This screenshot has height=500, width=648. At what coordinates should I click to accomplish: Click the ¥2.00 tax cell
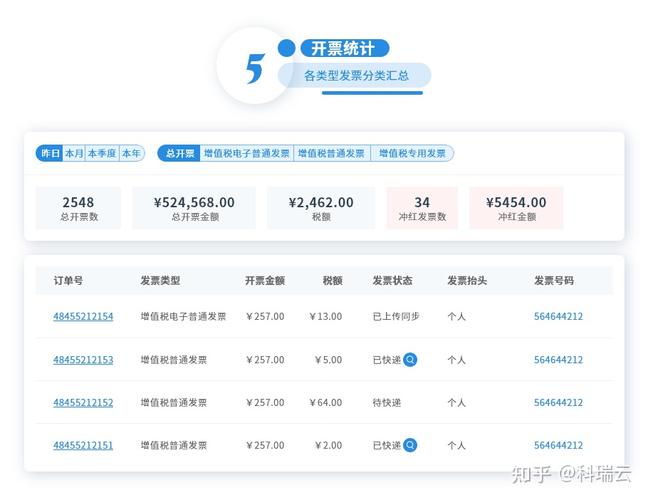pos(329,445)
